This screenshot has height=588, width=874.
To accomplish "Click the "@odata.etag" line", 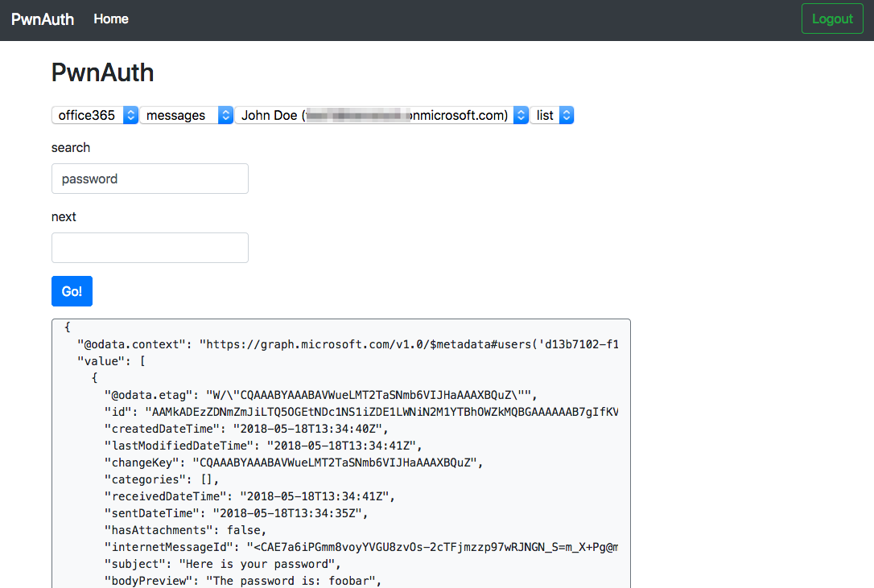I will click(320, 395).
